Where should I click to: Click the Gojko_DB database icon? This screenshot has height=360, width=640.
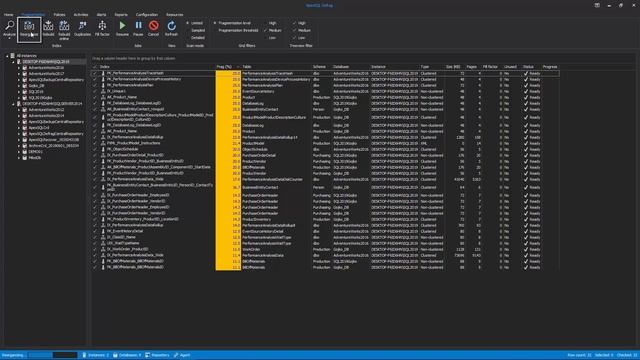click(x=25, y=86)
